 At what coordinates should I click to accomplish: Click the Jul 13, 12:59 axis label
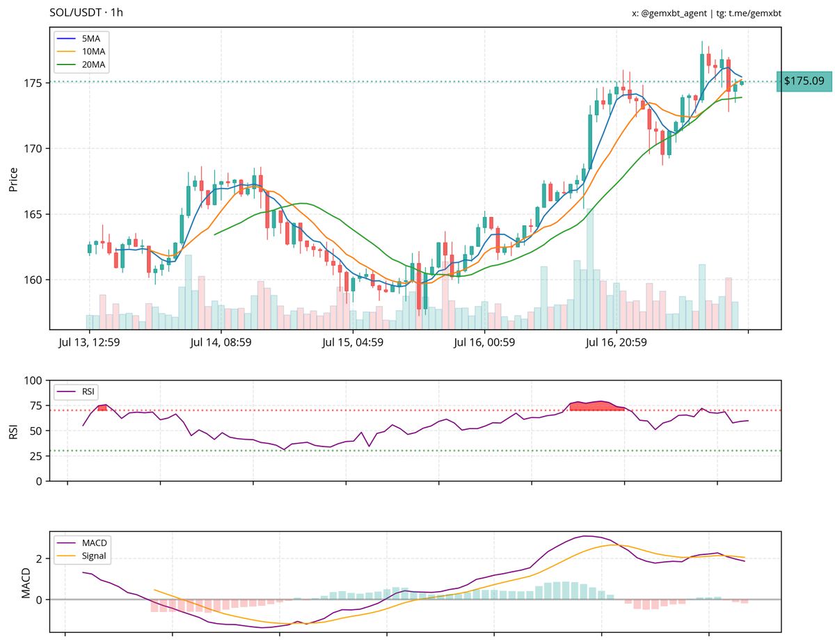click(90, 342)
